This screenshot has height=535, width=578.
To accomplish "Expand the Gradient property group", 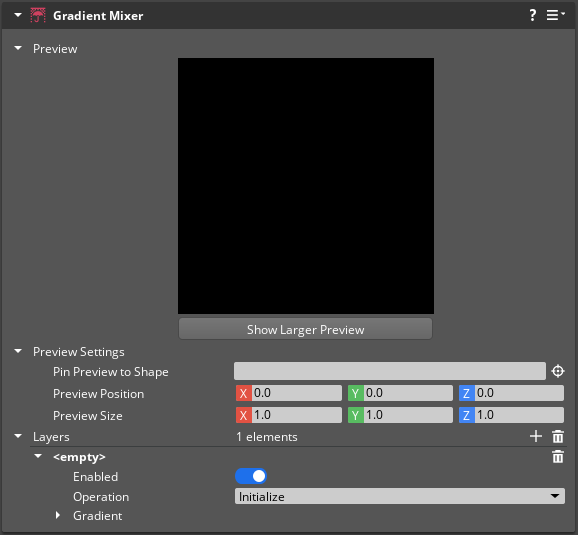I will coord(58,515).
